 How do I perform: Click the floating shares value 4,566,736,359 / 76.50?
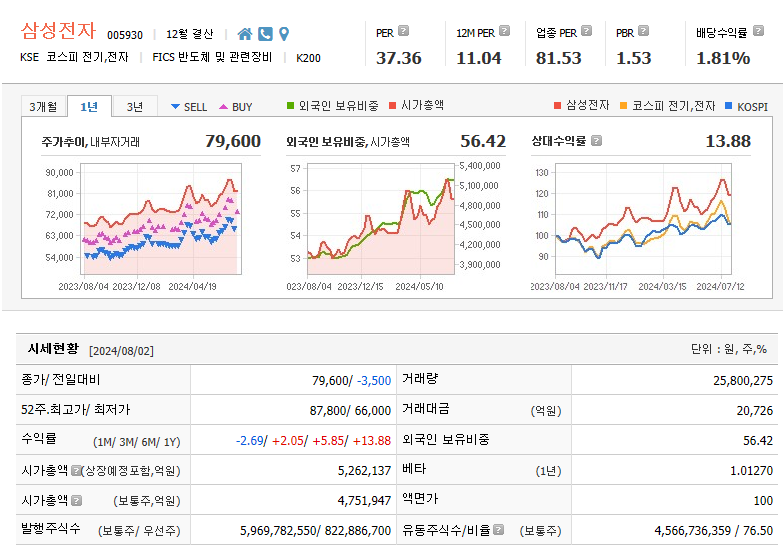(714, 531)
